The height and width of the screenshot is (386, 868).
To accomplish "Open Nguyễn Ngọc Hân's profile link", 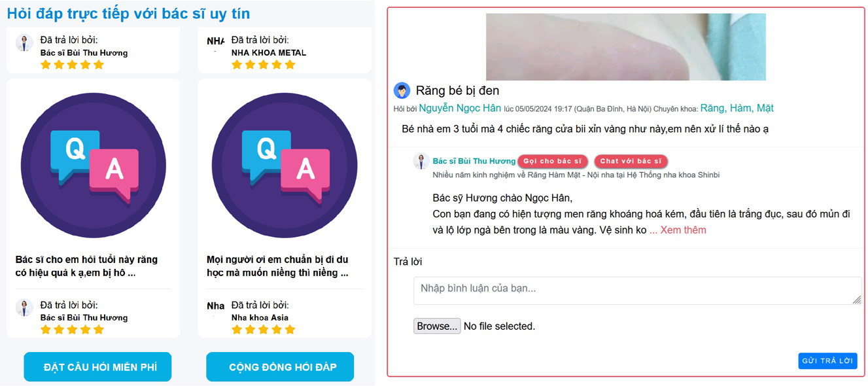I will click(460, 108).
